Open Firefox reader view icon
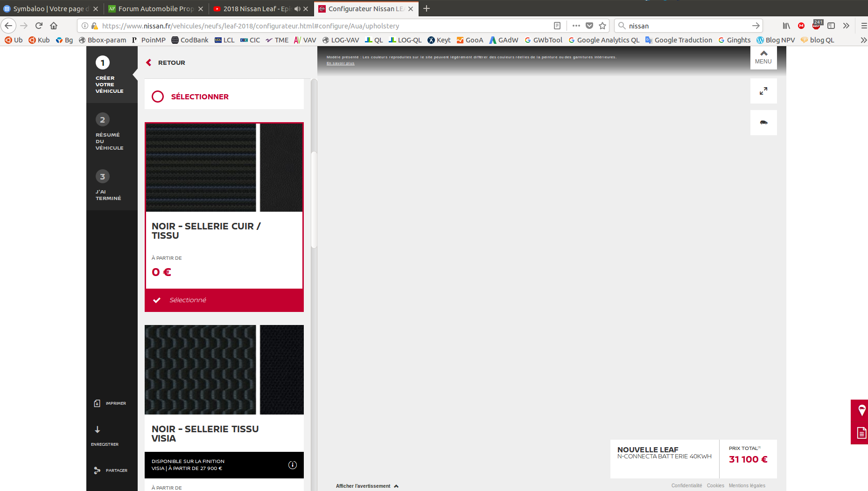The image size is (868, 491). 557,26
